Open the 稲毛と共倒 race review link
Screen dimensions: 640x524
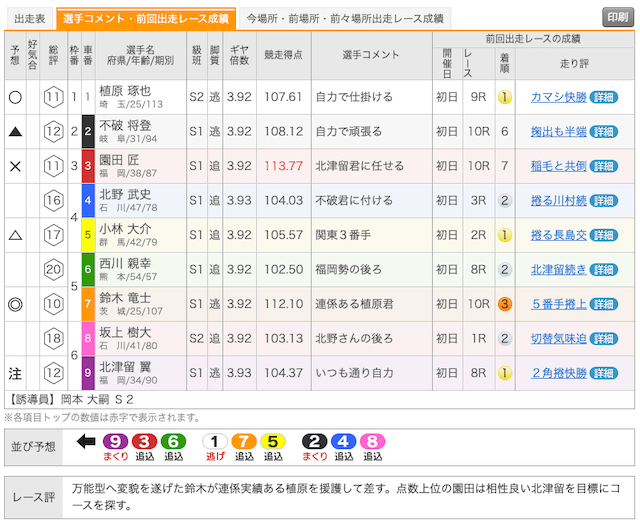[x=558, y=166]
